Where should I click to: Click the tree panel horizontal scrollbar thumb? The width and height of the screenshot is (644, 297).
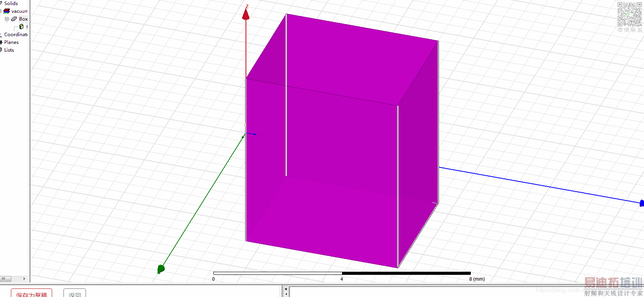[x=5, y=279]
